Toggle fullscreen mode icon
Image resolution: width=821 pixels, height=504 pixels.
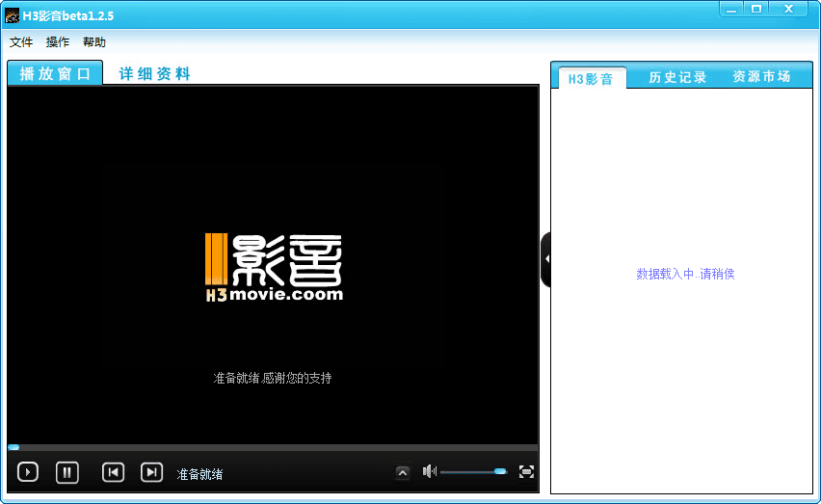[526, 471]
